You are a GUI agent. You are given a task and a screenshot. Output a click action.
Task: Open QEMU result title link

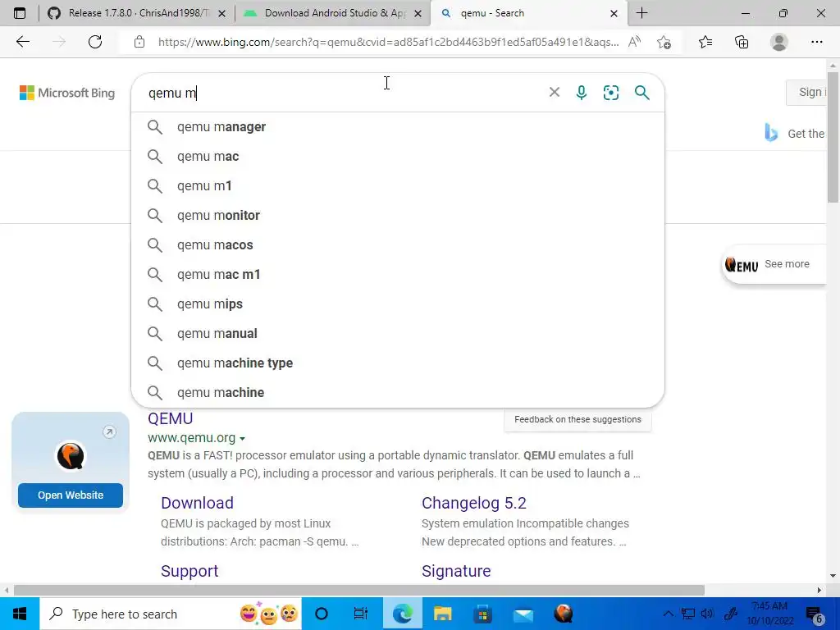coord(171,418)
